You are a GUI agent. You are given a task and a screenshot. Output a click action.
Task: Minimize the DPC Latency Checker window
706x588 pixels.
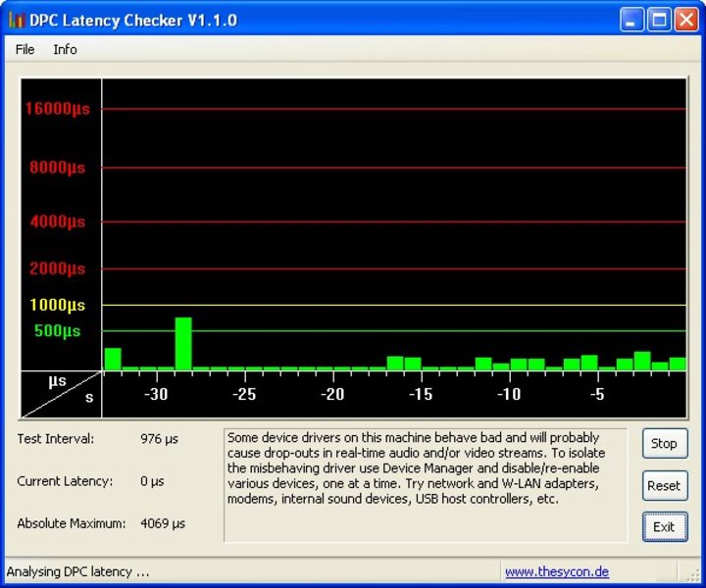(631, 20)
